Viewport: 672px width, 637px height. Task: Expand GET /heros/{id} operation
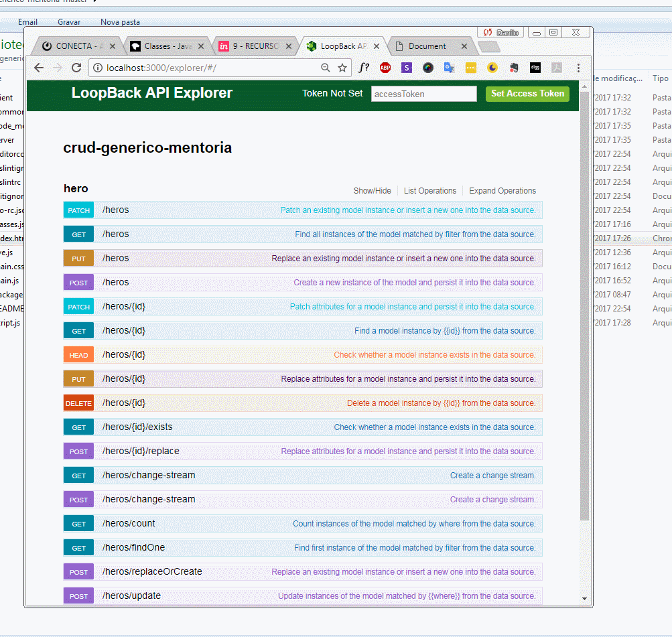[303, 331]
